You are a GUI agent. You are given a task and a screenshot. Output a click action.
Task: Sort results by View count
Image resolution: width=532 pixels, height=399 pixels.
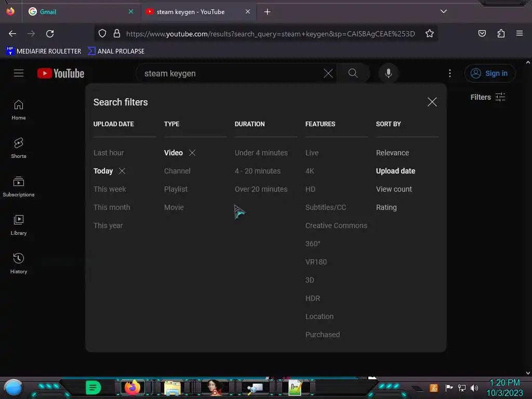[x=394, y=189]
